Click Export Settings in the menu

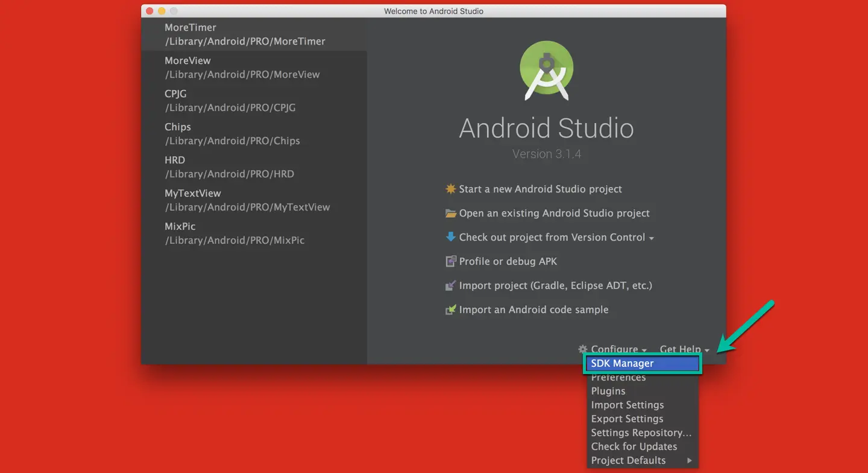coord(627,419)
